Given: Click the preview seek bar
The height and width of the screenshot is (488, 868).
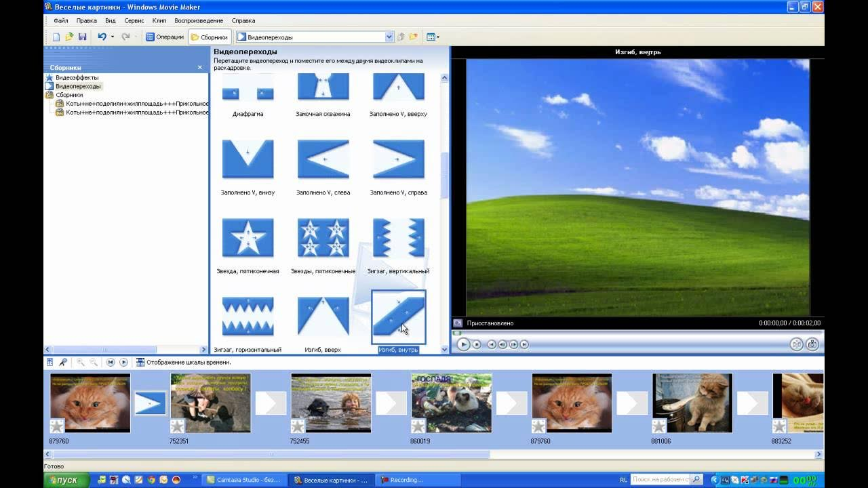Looking at the screenshot, I should [637, 333].
